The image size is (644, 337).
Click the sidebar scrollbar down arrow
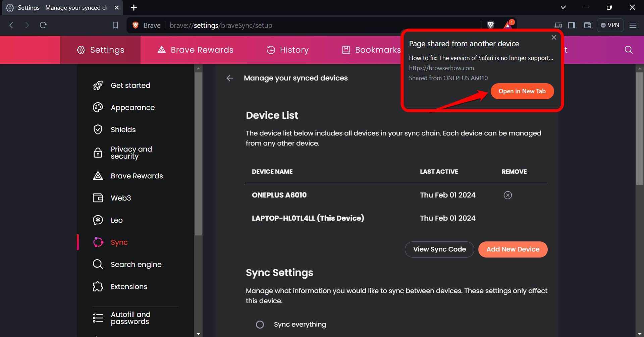[198, 334]
